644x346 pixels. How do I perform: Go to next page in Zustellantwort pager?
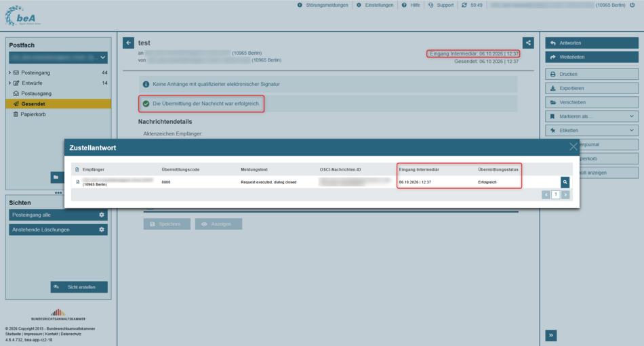click(x=565, y=194)
